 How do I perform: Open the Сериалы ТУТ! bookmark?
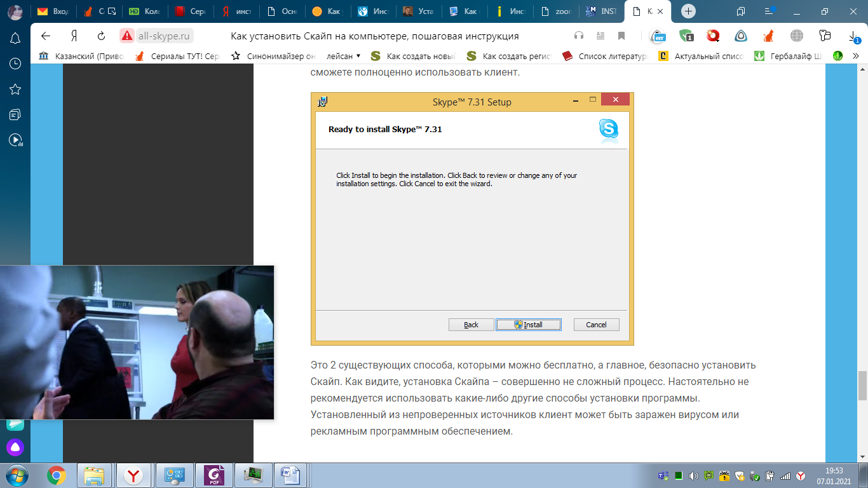point(177,56)
